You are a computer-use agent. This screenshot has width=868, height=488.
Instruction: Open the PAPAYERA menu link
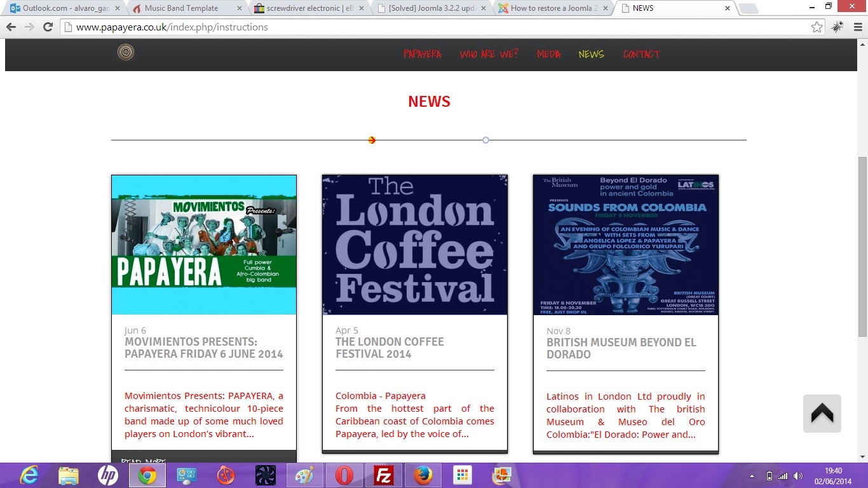click(x=423, y=54)
